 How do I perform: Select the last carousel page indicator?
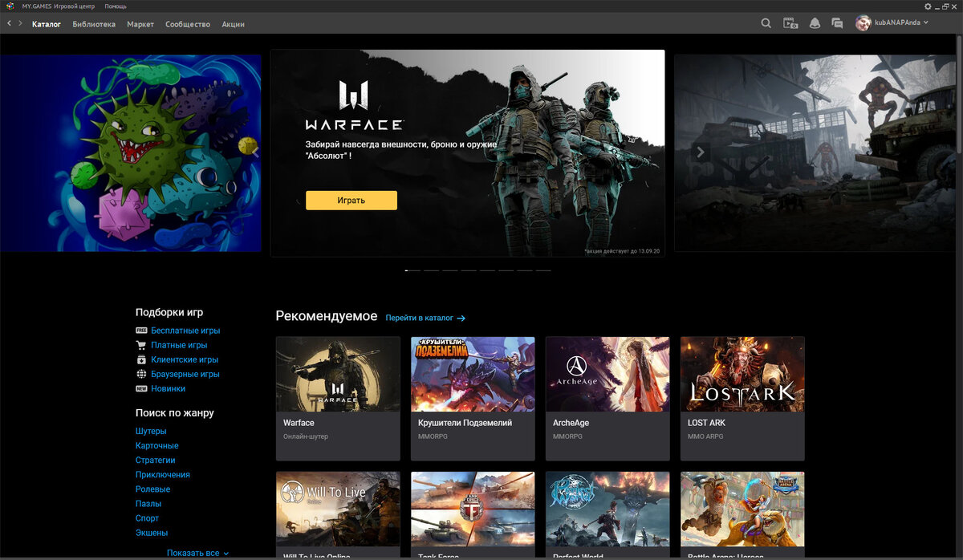click(543, 270)
